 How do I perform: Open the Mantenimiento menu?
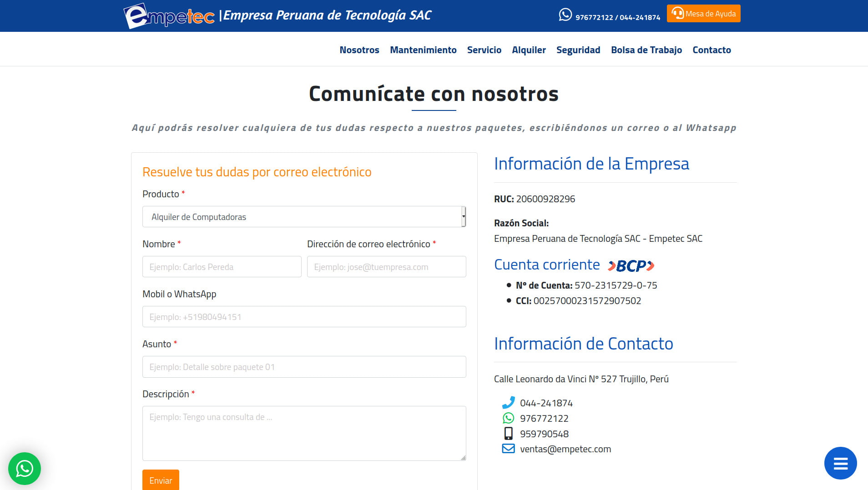pos(423,50)
